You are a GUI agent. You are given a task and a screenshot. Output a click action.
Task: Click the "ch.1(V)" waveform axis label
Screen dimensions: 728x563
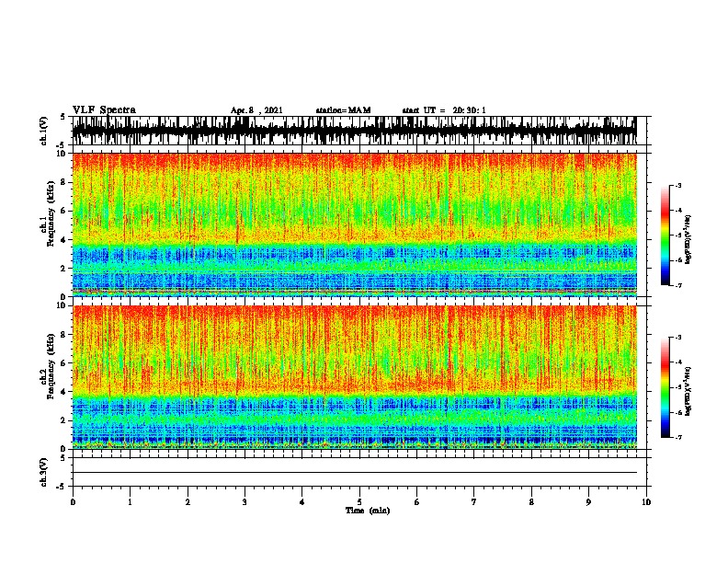44,131
